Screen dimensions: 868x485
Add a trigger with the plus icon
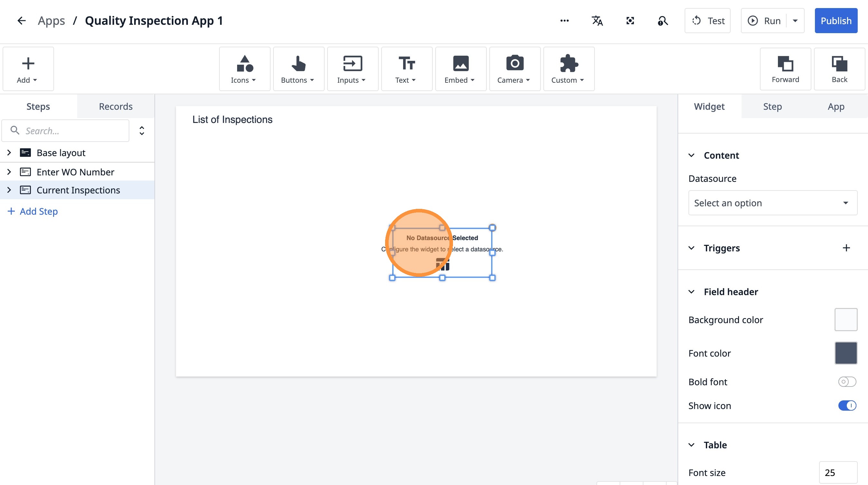tap(846, 248)
